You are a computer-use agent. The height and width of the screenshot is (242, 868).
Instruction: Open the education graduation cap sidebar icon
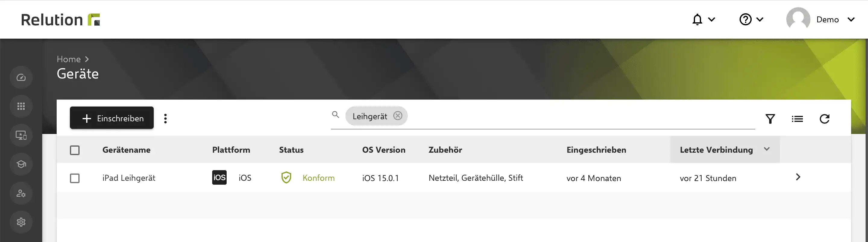pyautogui.click(x=21, y=164)
